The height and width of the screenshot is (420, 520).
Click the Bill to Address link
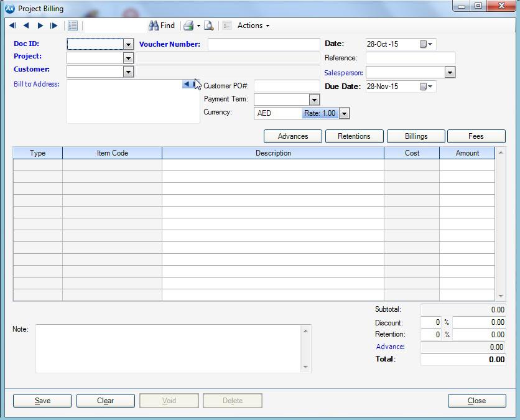(37, 84)
